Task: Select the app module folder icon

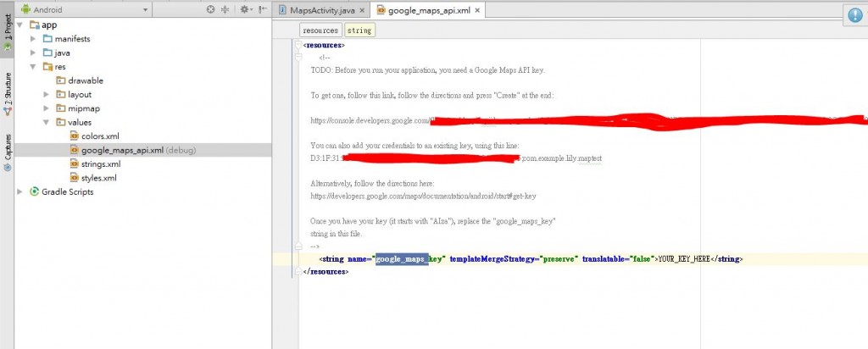Action: (34, 25)
